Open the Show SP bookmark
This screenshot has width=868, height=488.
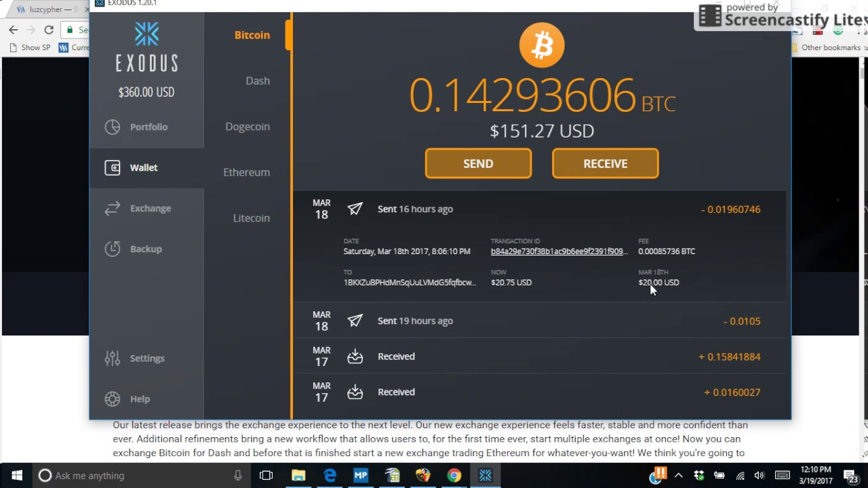(x=30, y=47)
